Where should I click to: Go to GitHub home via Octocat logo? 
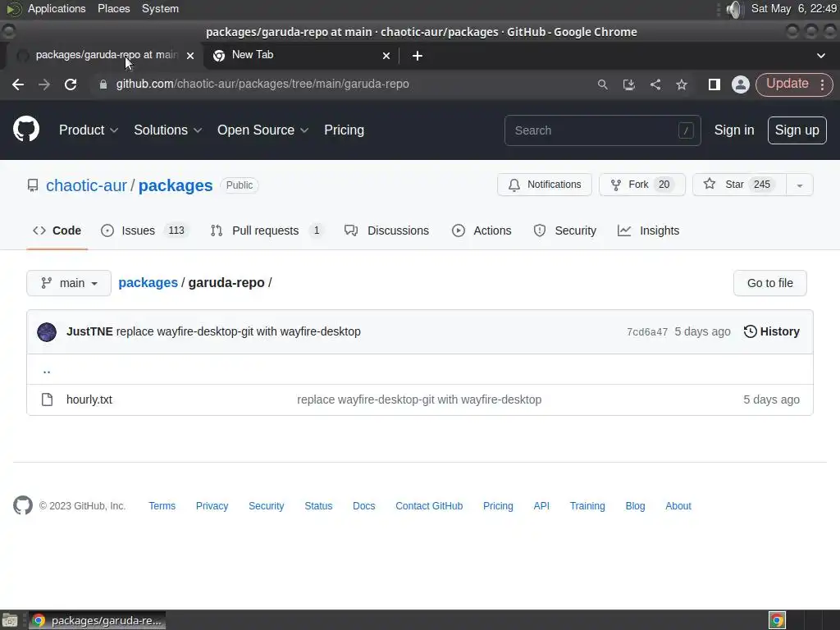[x=26, y=130]
